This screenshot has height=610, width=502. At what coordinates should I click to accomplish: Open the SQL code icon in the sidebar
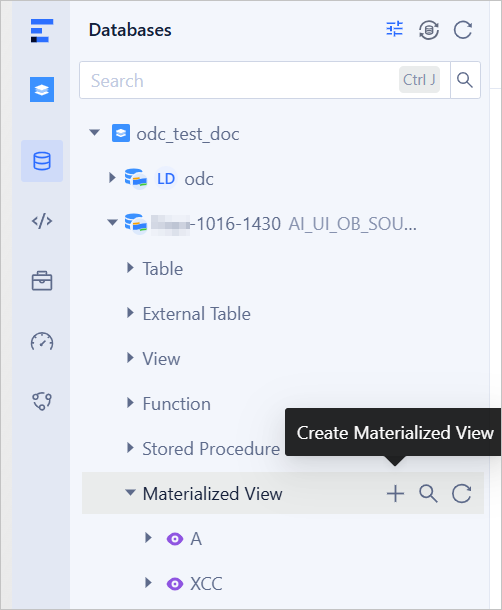pyautogui.click(x=42, y=221)
